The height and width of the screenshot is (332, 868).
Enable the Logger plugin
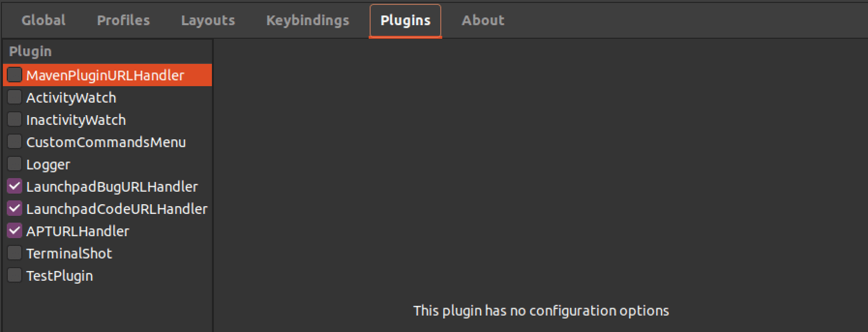coord(14,164)
